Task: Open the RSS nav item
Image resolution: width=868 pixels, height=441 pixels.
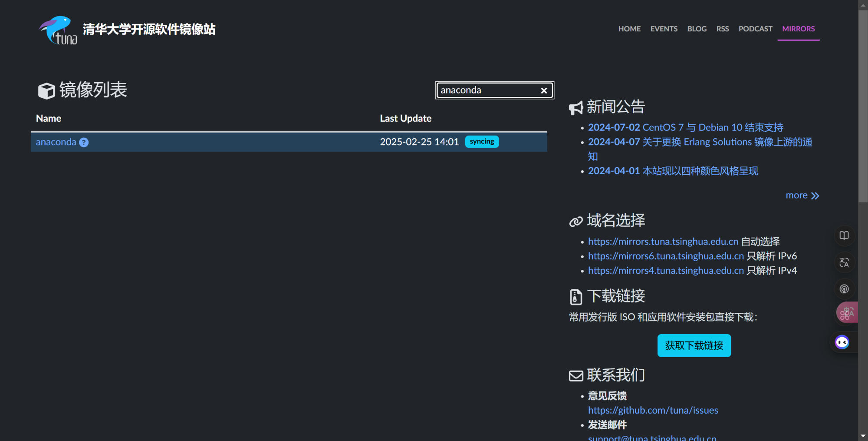Action: coord(723,29)
